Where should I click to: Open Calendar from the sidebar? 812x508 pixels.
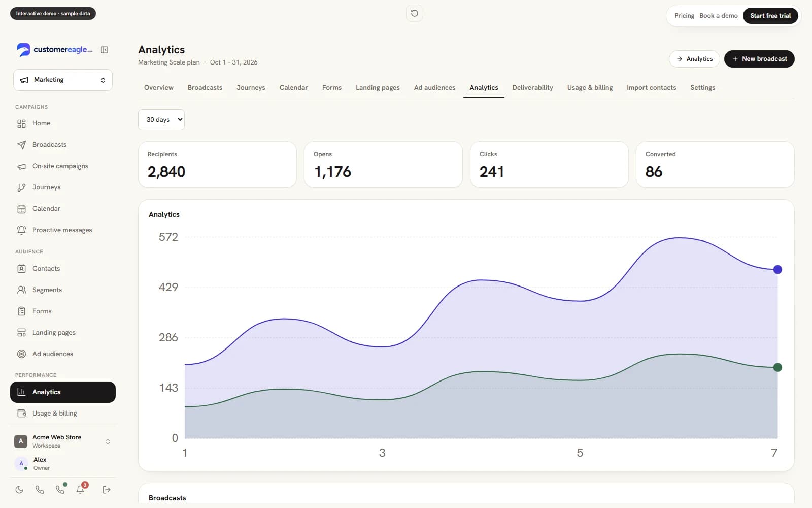pos(63,209)
